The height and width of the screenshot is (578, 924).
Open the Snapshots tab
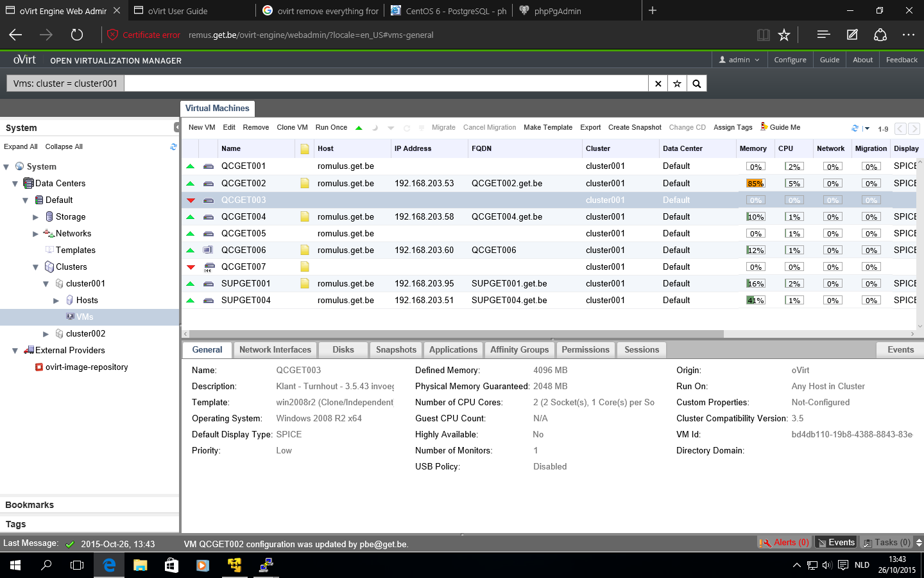click(x=396, y=350)
